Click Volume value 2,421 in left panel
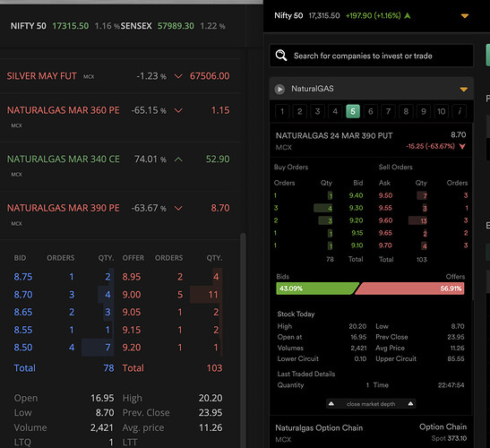Screen dimensions: 490x448 pos(102,427)
